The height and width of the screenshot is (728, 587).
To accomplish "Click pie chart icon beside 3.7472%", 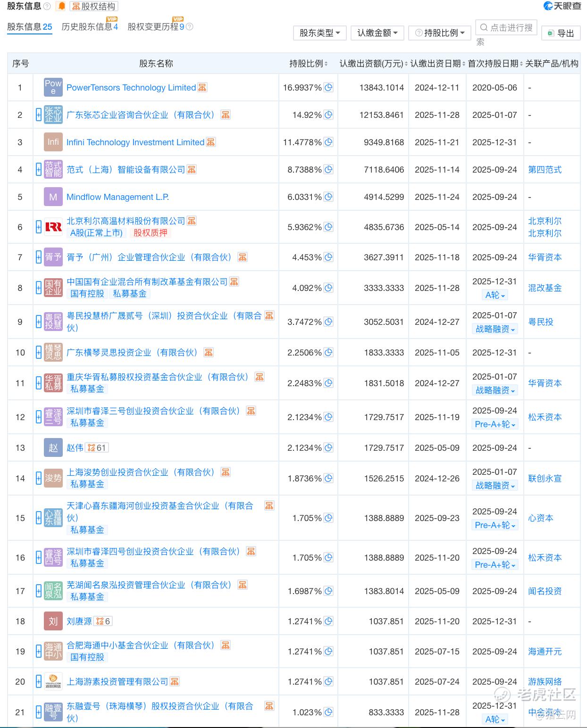I will pos(328,322).
